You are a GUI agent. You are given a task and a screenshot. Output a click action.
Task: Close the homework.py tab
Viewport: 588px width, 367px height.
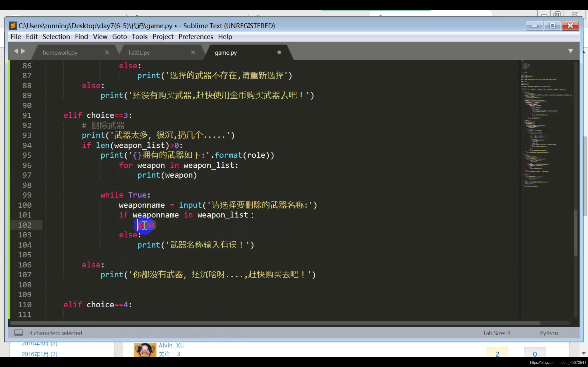pyautogui.click(x=107, y=53)
